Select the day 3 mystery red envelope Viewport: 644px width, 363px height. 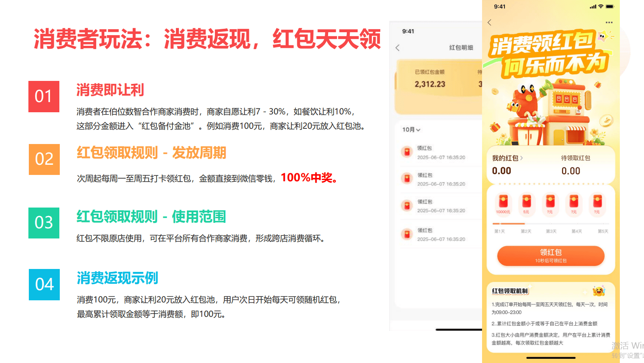pos(550,203)
